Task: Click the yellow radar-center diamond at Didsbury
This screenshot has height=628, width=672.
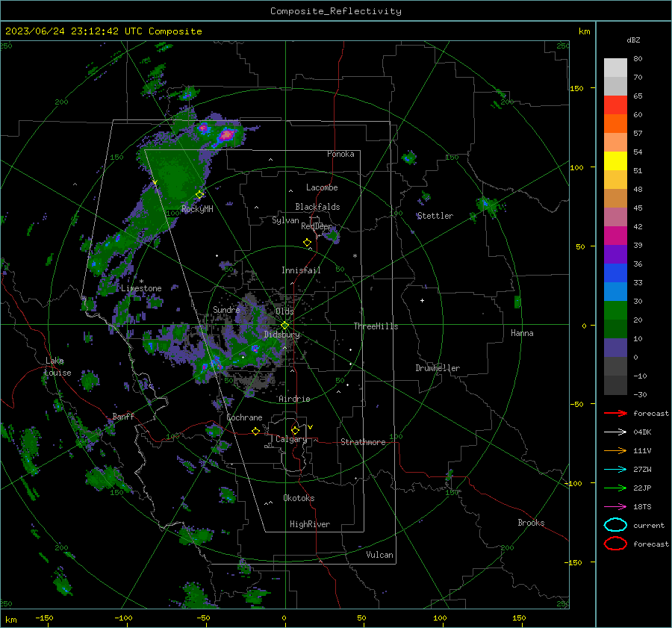Action: 284,326
